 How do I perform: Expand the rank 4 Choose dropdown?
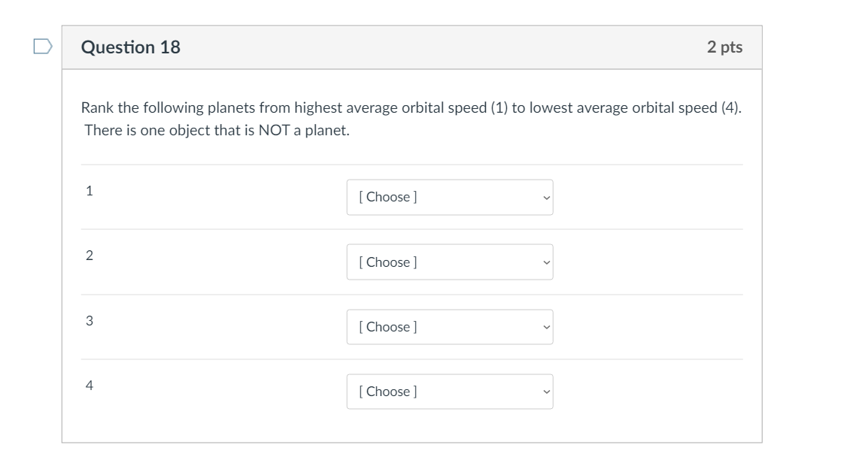coord(449,392)
